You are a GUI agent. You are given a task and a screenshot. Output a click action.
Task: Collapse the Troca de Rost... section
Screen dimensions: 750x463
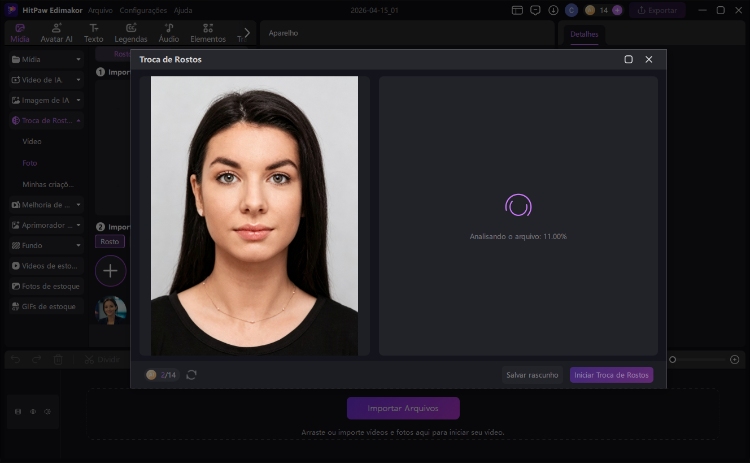click(46, 121)
